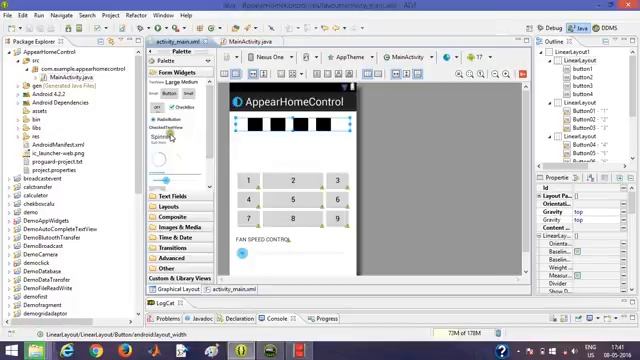Collapse the Form Widgets palette category
640x360 pixels.
pyautogui.click(x=180, y=72)
